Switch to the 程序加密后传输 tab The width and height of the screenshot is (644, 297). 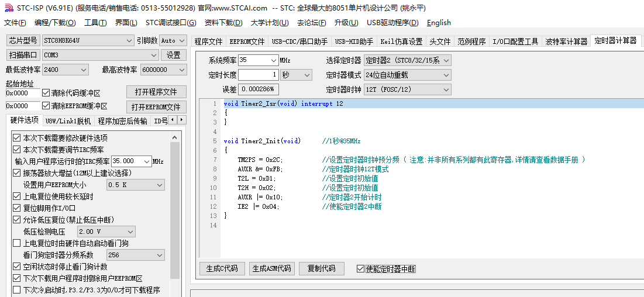tap(122, 121)
